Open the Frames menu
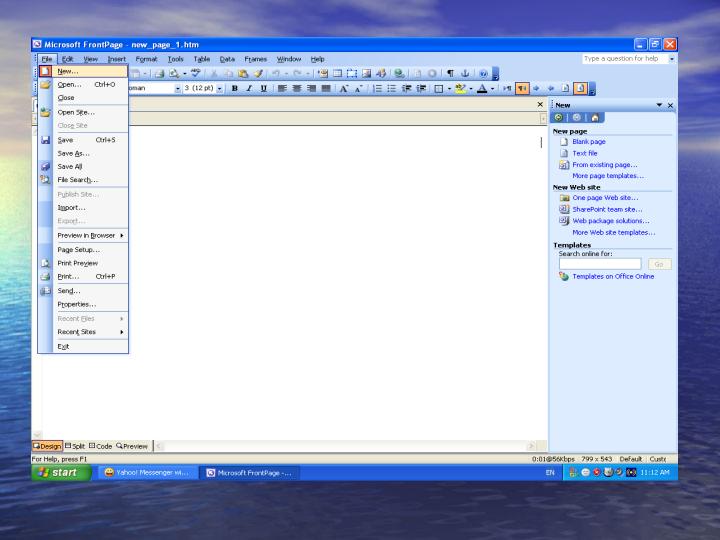This screenshot has width=720, height=540. [255, 59]
